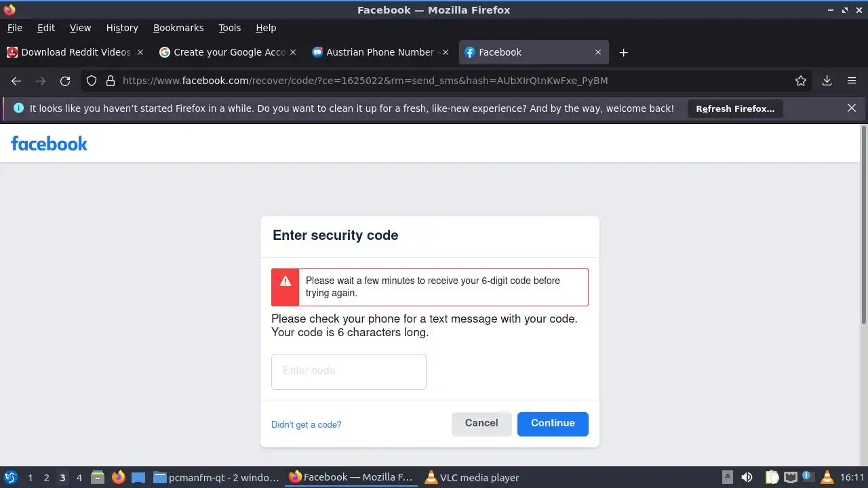Click the Refresh Firefox button

coord(735,108)
